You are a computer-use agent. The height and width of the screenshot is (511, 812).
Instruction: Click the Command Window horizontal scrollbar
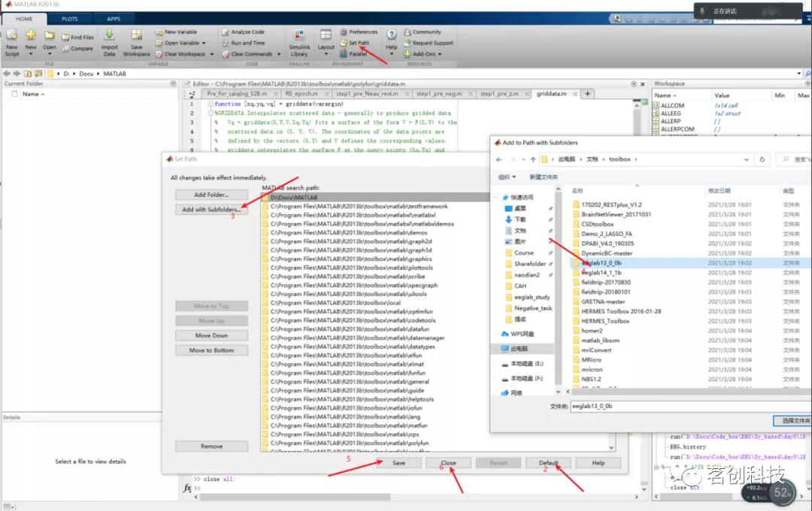295,497
